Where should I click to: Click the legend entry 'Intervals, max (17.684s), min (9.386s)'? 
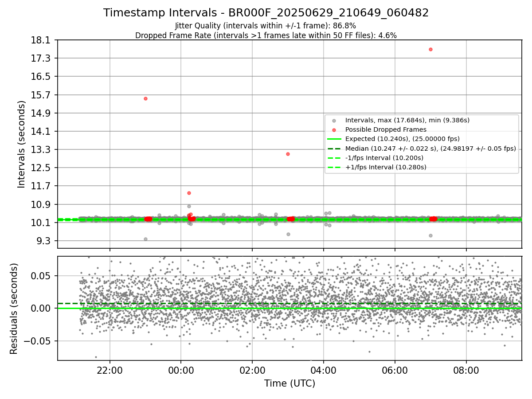click(407, 120)
